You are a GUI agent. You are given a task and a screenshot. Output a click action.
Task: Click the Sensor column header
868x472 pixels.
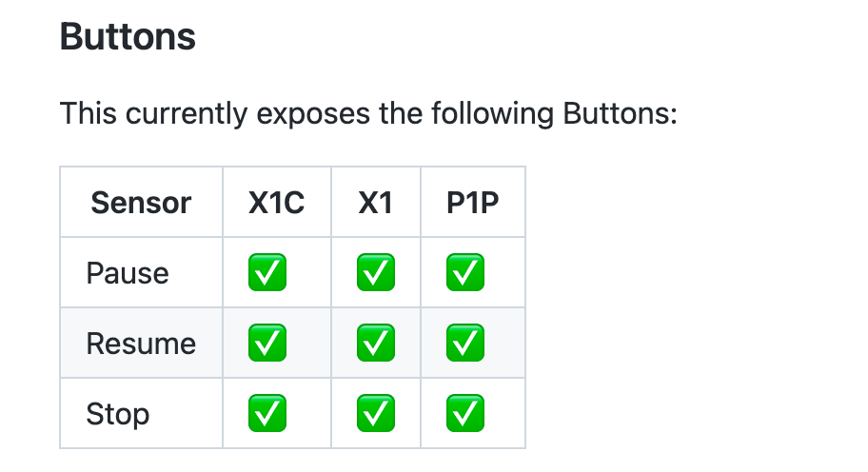pyautogui.click(x=141, y=203)
